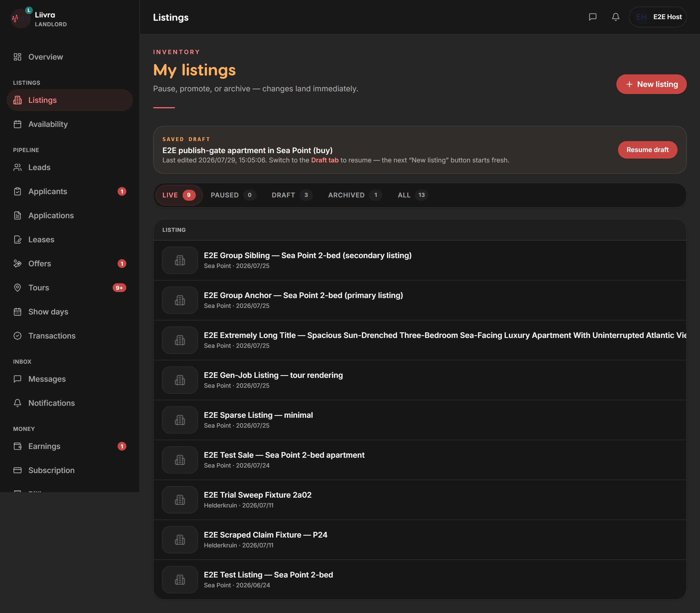The width and height of the screenshot is (700, 613).
Task: Open the chat messages icon in header
Action: click(x=593, y=17)
